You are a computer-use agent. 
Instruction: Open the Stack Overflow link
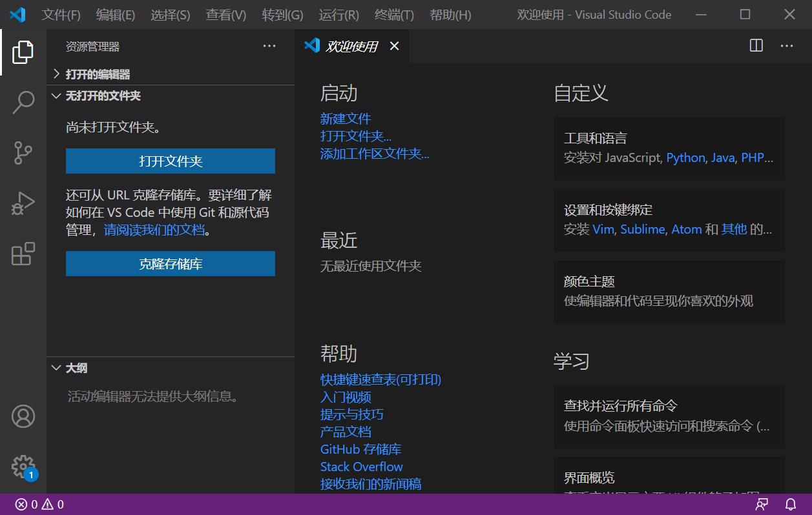click(362, 467)
